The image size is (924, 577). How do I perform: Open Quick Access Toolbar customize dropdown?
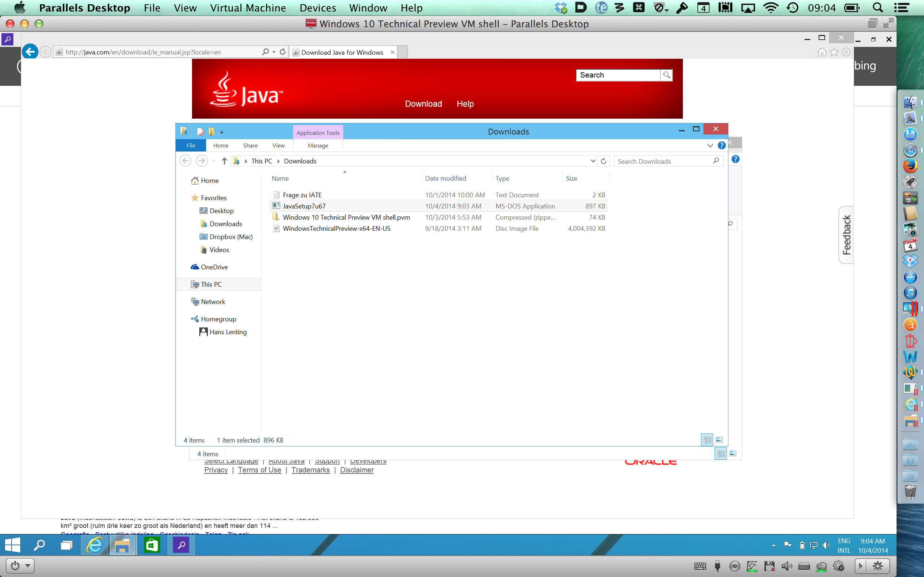(x=222, y=132)
